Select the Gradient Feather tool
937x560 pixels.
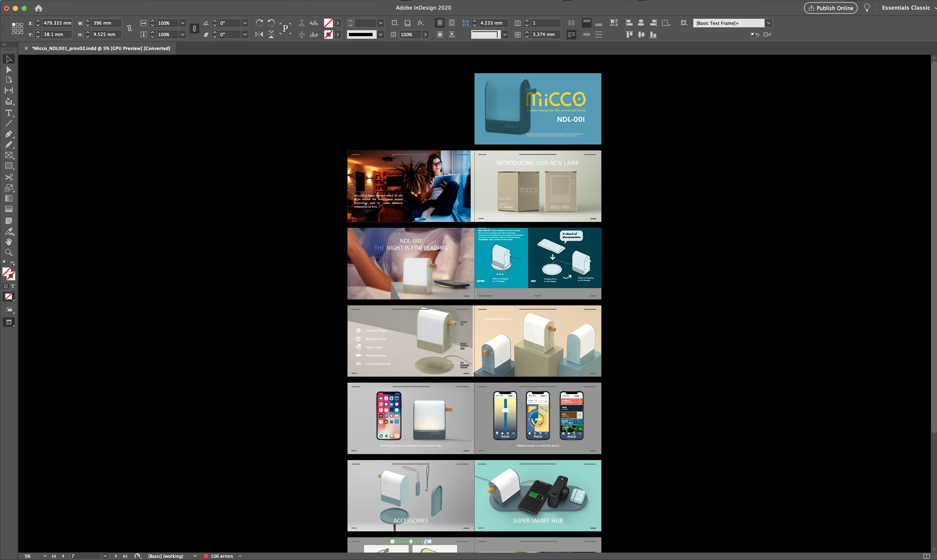pyautogui.click(x=9, y=209)
